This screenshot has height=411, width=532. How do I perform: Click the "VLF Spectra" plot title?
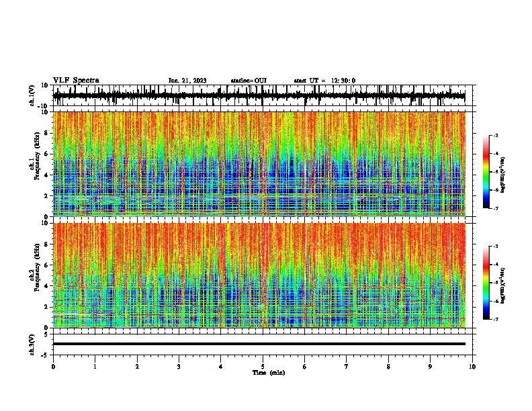pos(76,81)
